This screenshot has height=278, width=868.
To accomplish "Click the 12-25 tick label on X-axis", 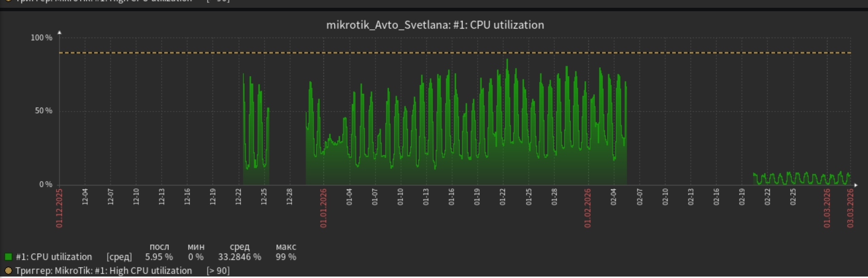I will point(264,197).
